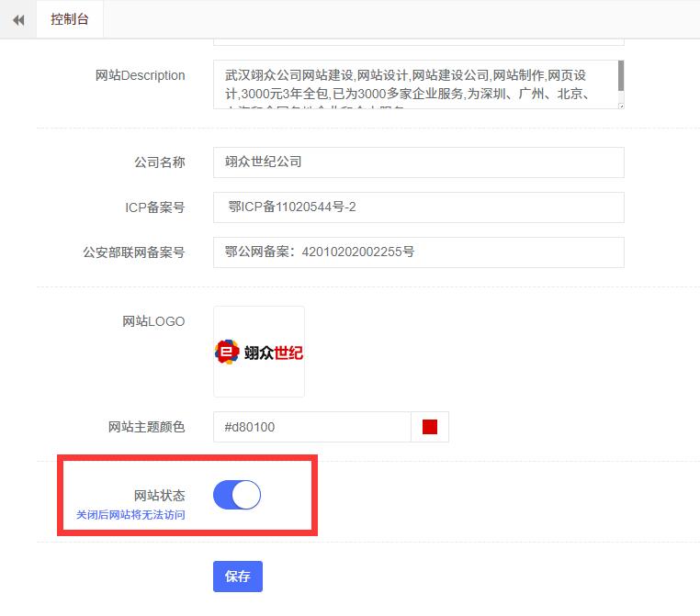Click the 网站Description text area scrollbar
This screenshot has width=700, height=616.
(621, 76)
